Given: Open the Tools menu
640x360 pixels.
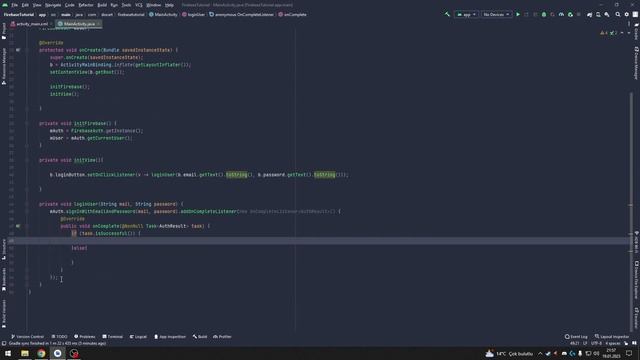Looking at the screenshot, I should (127, 5).
